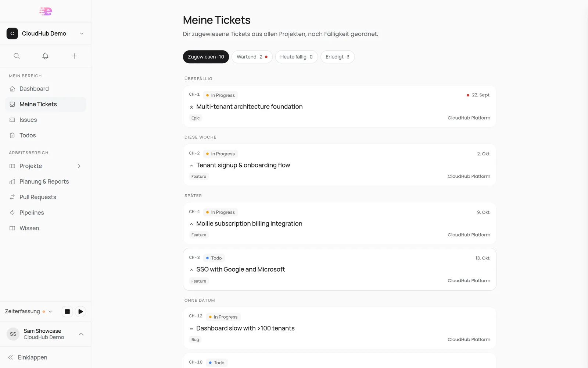Open the Todos section

tap(46, 135)
